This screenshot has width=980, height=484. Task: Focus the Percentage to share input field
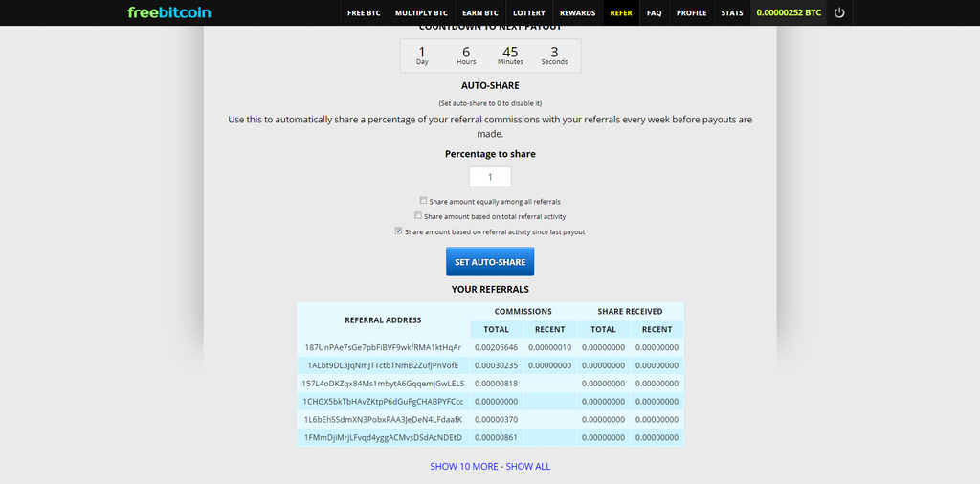490,177
